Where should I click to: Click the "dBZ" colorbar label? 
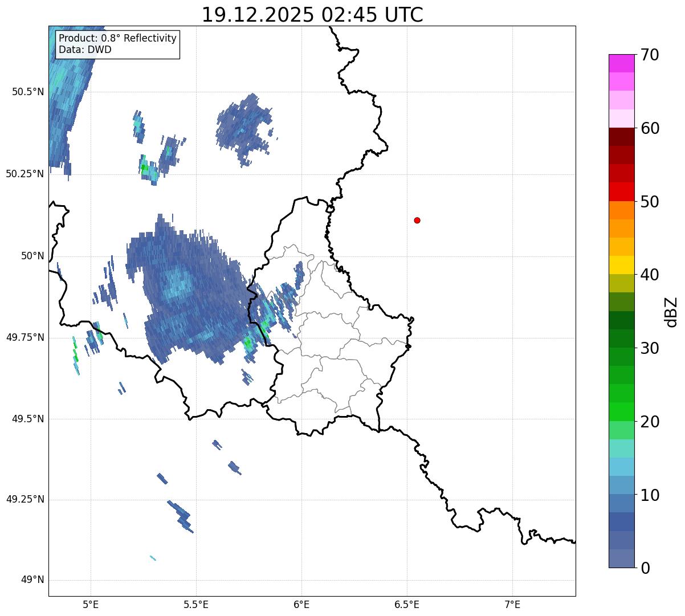tap(671, 312)
